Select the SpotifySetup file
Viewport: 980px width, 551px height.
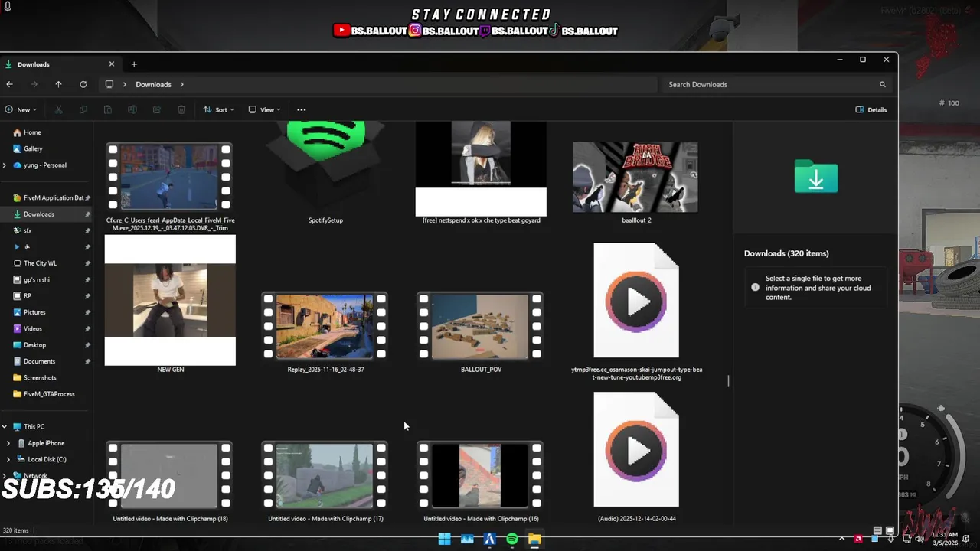coord(325,172)
